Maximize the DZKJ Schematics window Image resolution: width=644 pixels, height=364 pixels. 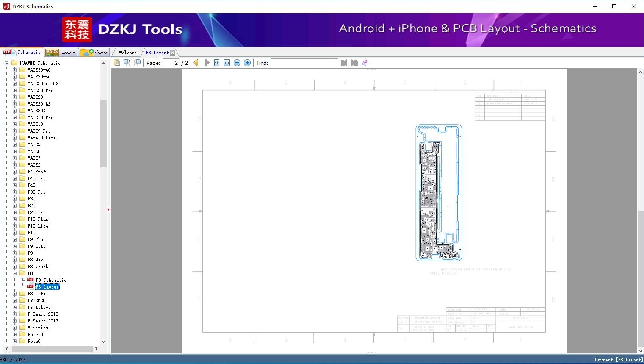point(614,6)
